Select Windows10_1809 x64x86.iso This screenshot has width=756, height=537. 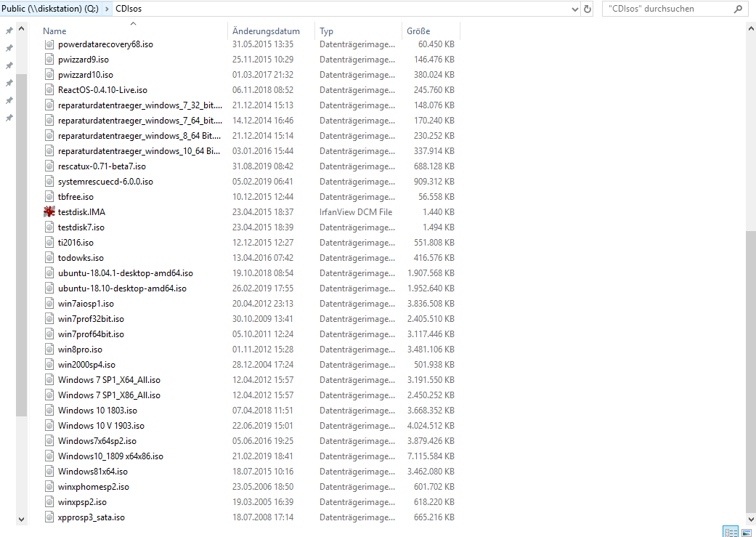click(x=110, y=456)
